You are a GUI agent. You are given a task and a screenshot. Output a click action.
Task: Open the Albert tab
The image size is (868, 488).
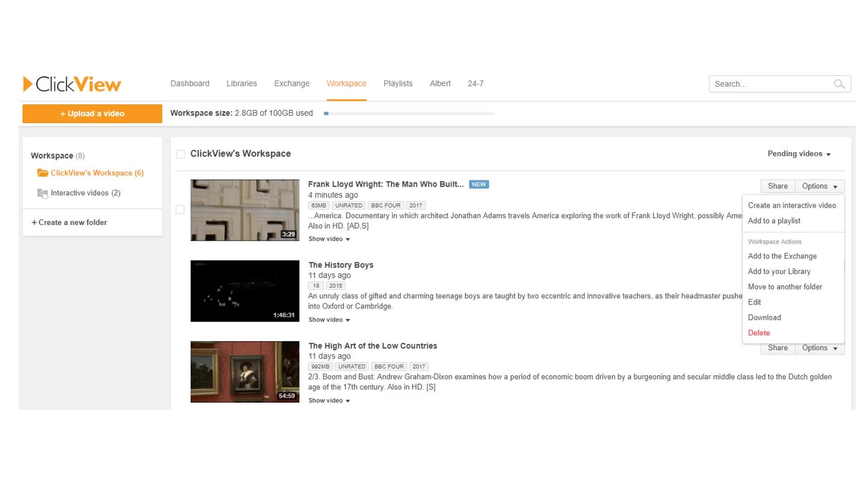coord(440,84)
